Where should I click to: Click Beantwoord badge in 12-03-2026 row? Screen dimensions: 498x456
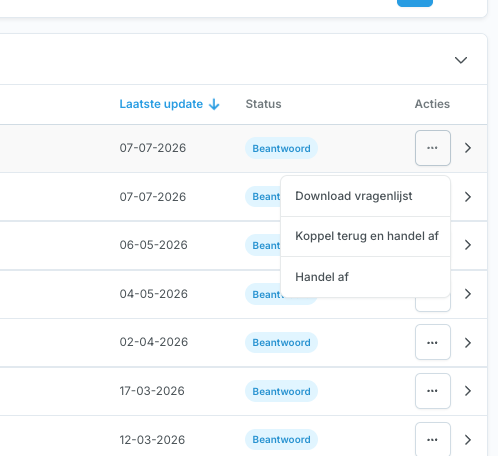pos(281,440)
